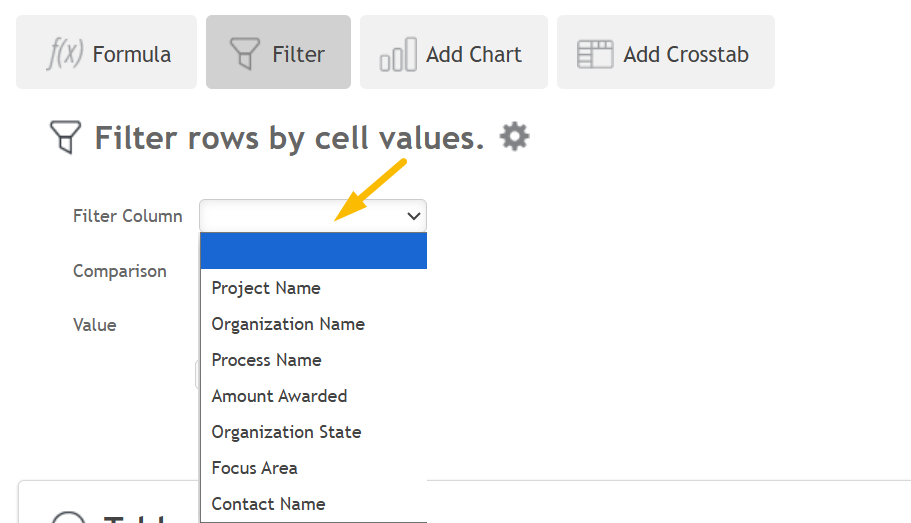
Task: Click the Filter Column label
Action: (128, 216)
